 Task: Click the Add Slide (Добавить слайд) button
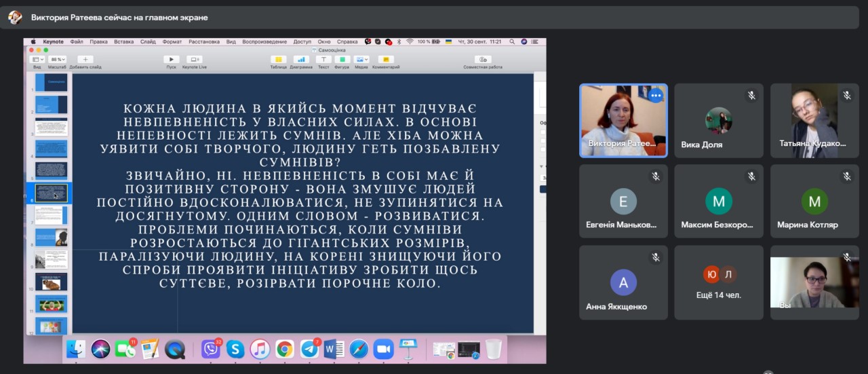click(x=85, y=60)
